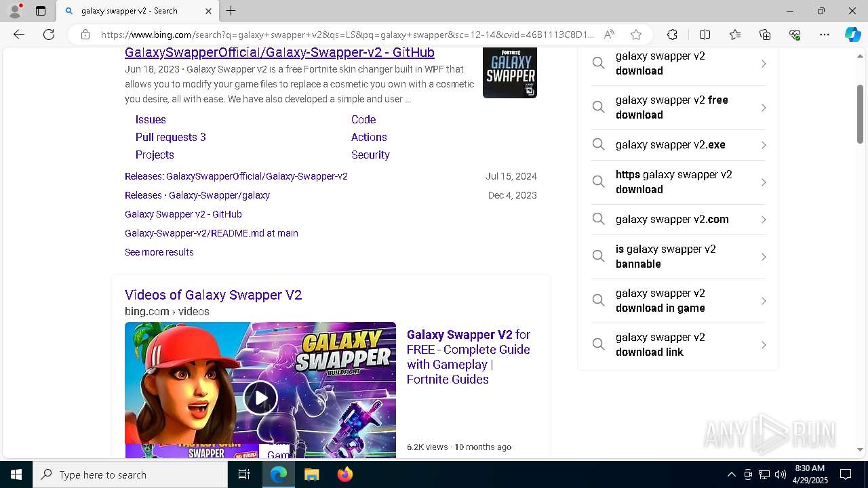
Task: Open volume control in system tray
Action: (x=781, y=474)
